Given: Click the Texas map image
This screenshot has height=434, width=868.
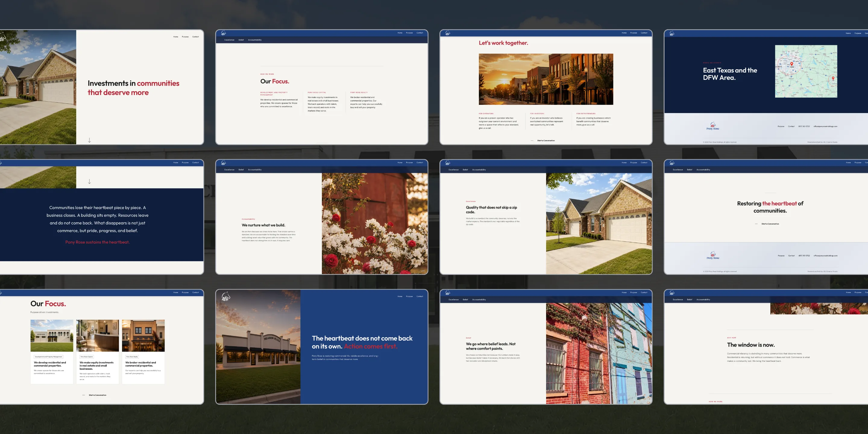Looking at the screenshot, I should coord(806,71).
